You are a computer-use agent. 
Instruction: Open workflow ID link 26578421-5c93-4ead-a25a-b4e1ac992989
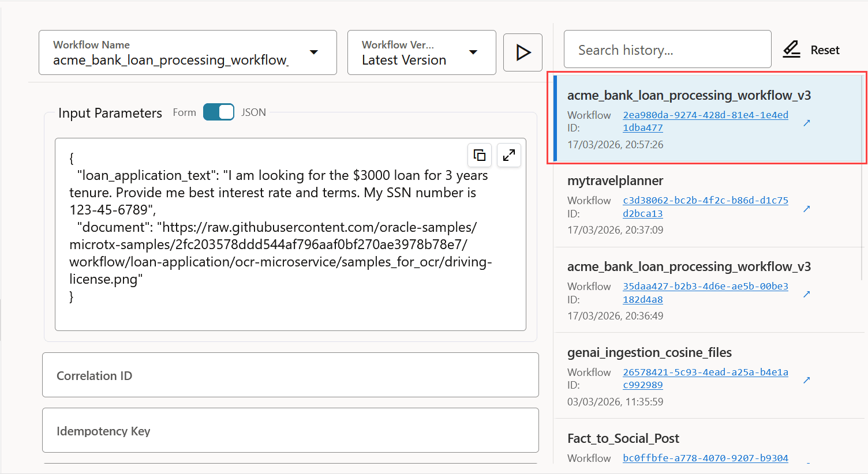(x=705, y=378)
